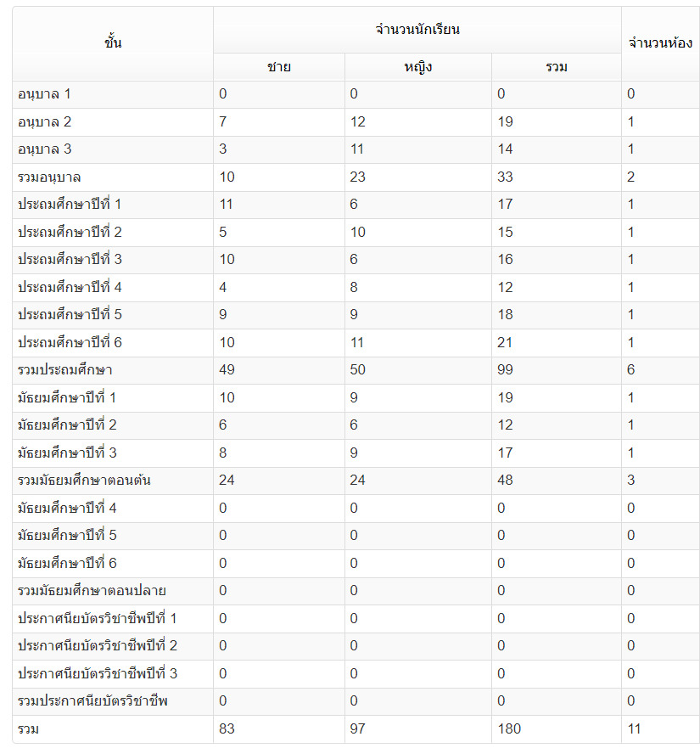Select the รวมประกาศนียบัตรวิชาชีพ row label
The width and height of the screenshot is (700, 748).
click(x=92, y=701)
